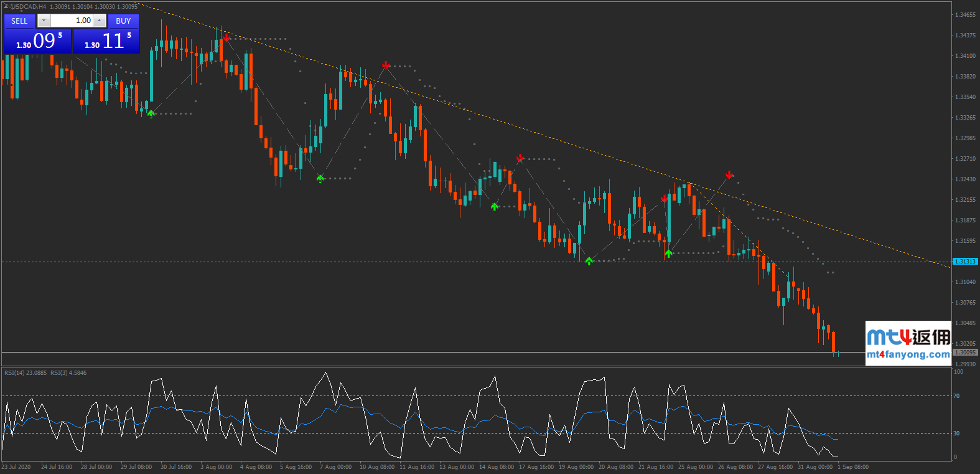Click the volume decrease down arrow
Viewport: 980px width, 474px height.
(44, 21)
